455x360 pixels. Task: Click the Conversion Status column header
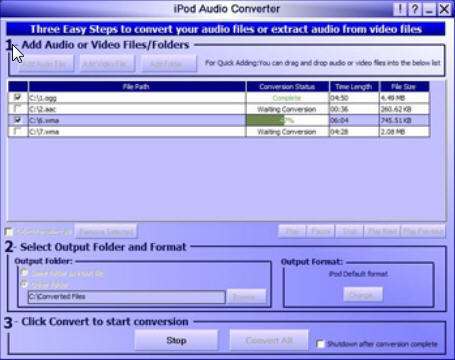coord(287,87)
